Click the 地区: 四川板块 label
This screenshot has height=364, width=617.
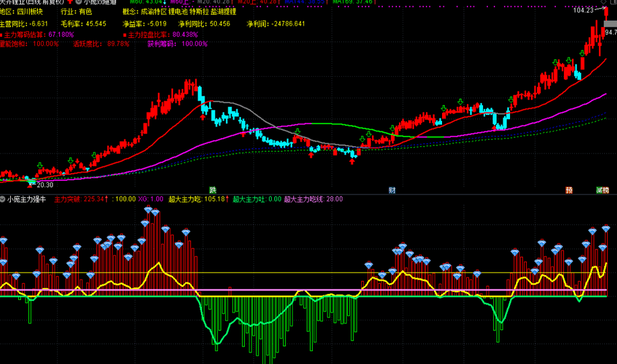click(x=22, y=12)
